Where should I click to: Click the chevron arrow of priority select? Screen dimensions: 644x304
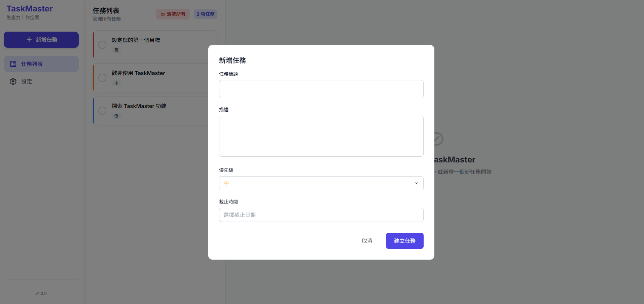tap(416, 183)
